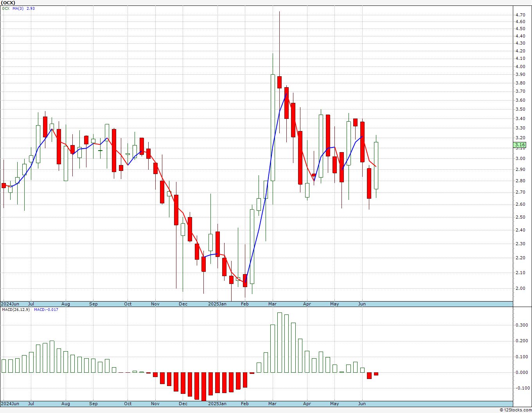Select the green 3.16 current price tag
The height and width of the screenshot is (413, 532).
coord(520,145)
